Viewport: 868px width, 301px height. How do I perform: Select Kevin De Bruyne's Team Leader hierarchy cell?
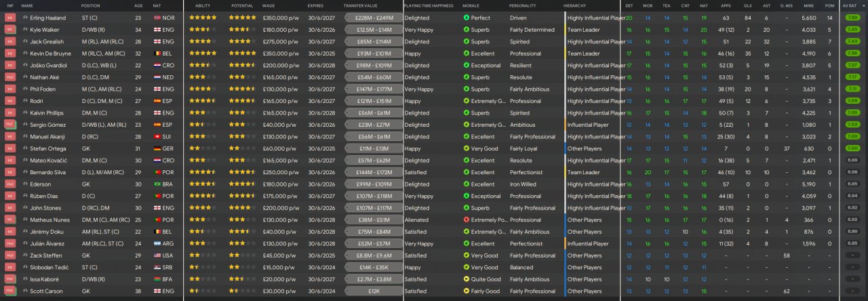(x=583, y=54)
